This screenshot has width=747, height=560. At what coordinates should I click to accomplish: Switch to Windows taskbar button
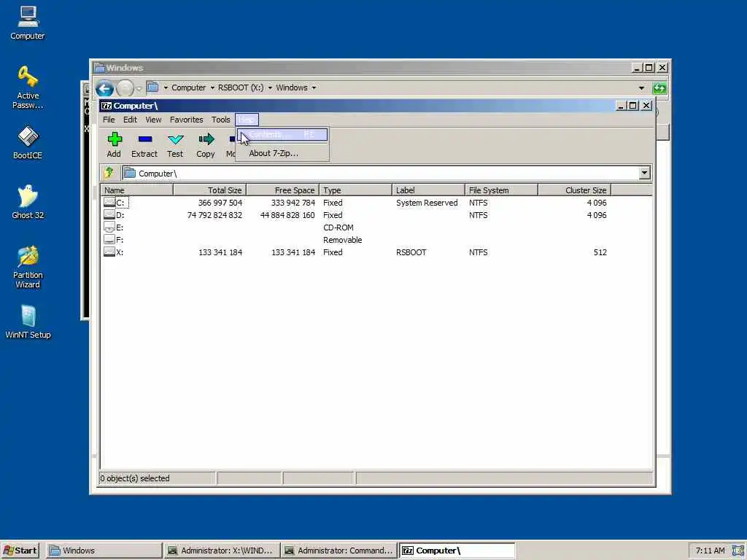coord(104,551)
